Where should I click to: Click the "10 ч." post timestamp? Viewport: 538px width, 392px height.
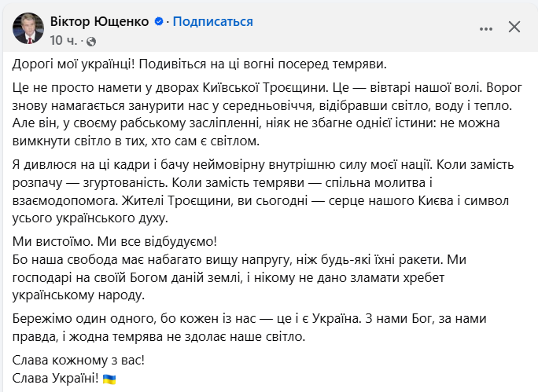coord(63,39)
